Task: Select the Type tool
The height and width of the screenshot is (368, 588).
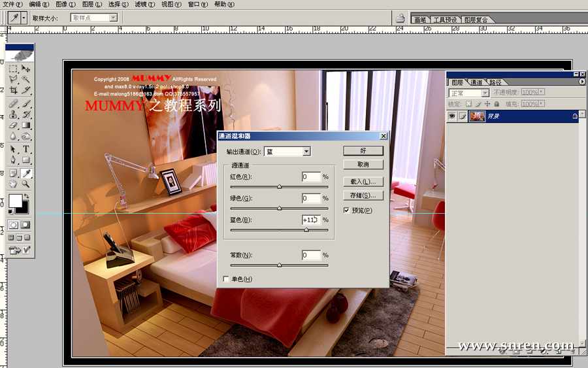Action: tap(25, 149)
